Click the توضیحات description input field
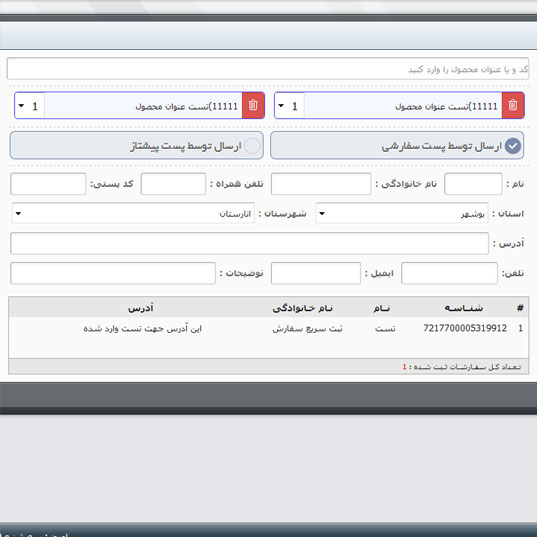The width and height of the screenshot is (537, 537). coord(113,273)
